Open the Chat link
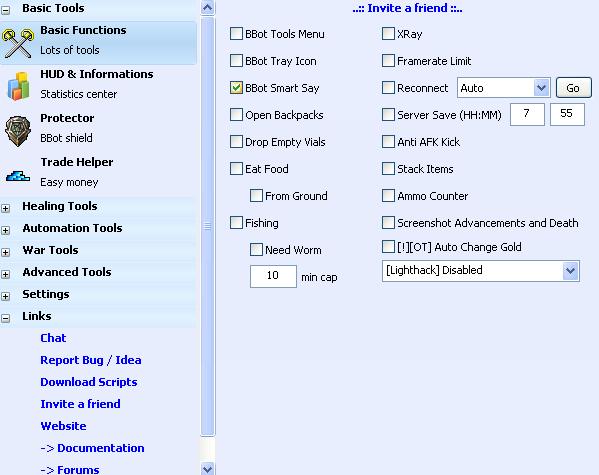 coord(53,338)
